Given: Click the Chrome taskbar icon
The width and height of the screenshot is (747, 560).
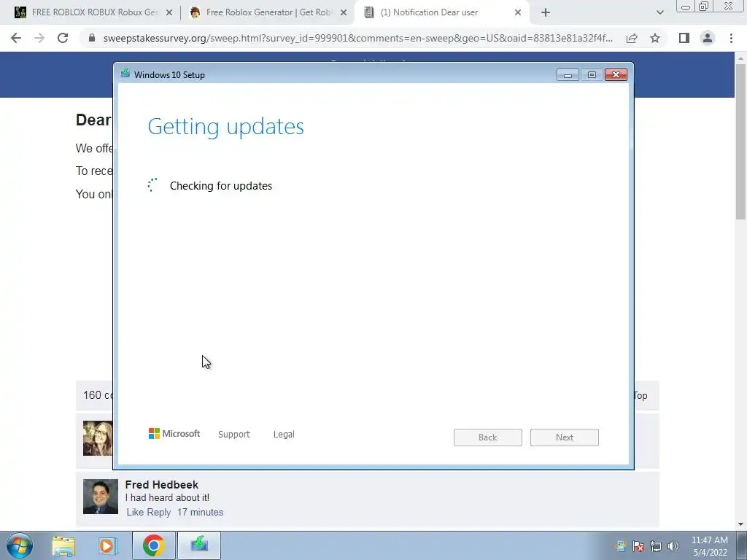Looking at the screenshot, I should tap(153, 545).
